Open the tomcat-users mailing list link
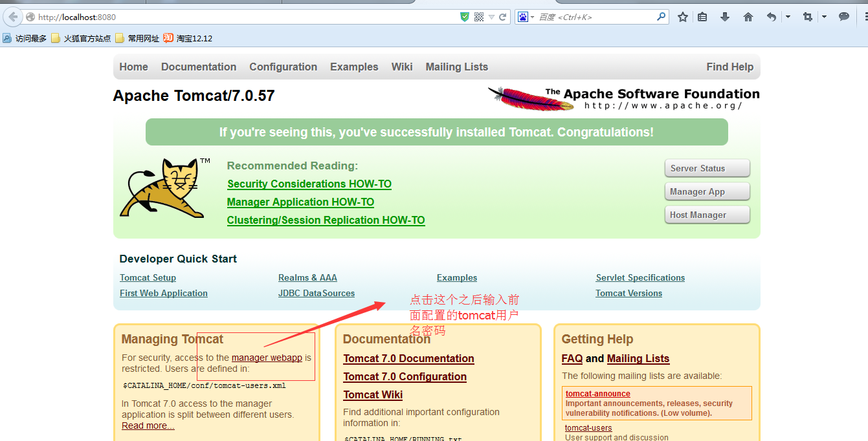 (588, 427)
